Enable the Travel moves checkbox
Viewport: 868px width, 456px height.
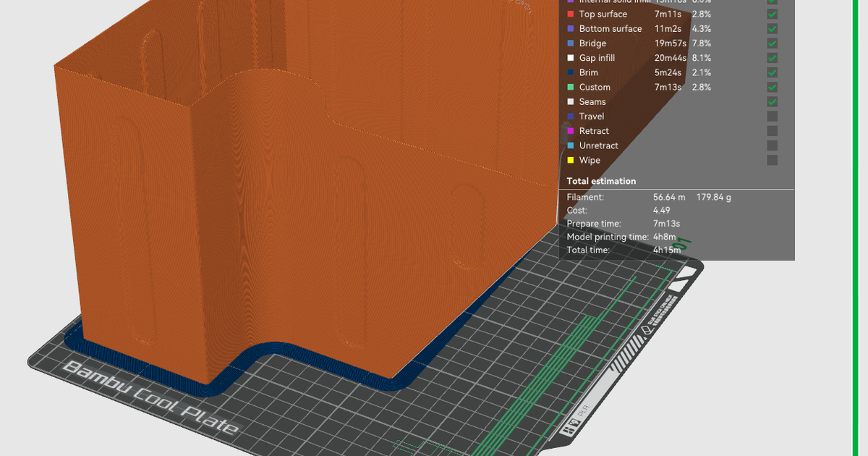[x=772, y=117]
